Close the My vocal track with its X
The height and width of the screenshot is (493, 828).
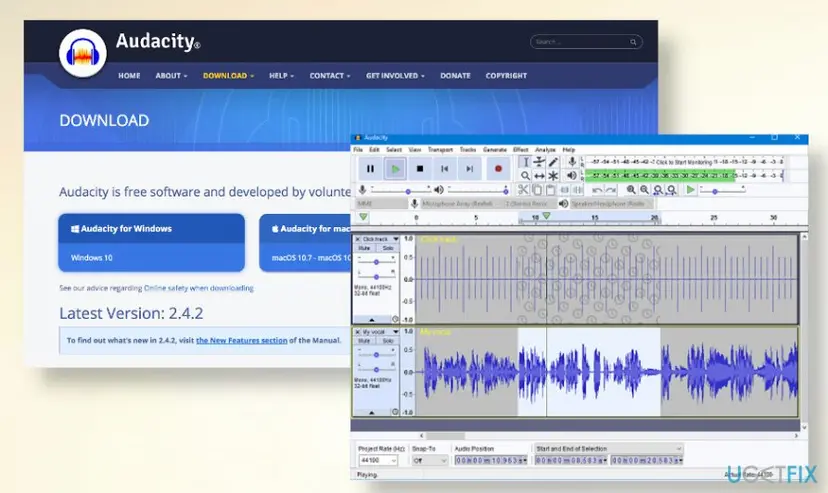(357, 332)
